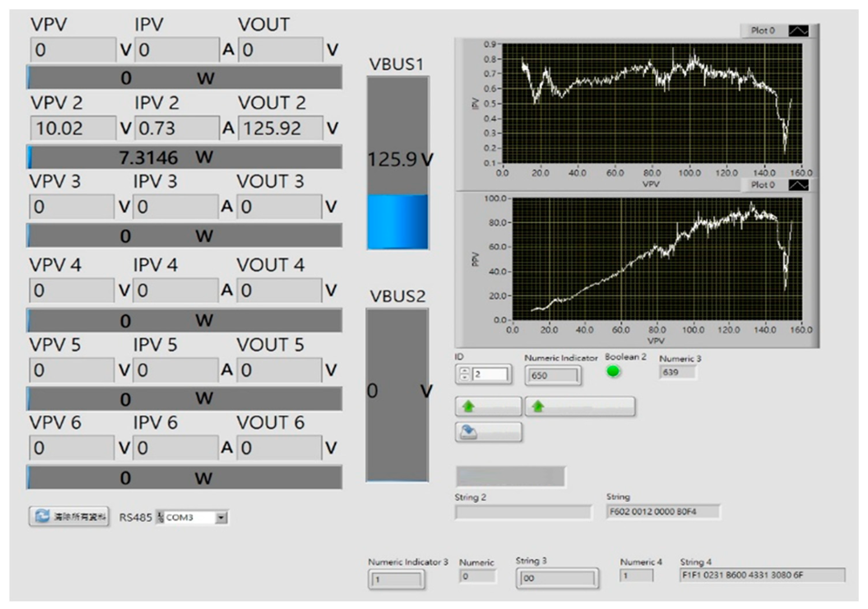Image resolution: width=868 pixels, height=609 pixels.
Task: Open the RS485 COM3 port dropdown arrow
Action: coord(221,517)
